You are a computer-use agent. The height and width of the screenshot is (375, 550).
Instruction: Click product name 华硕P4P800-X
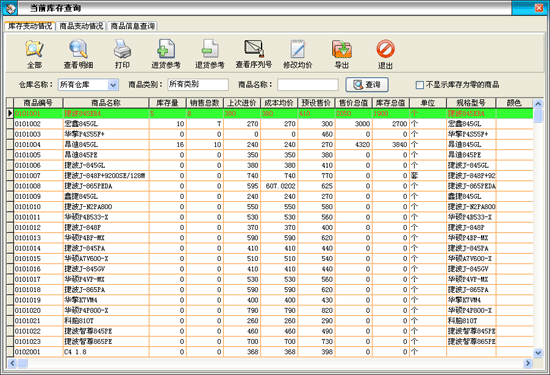(86, 310)
